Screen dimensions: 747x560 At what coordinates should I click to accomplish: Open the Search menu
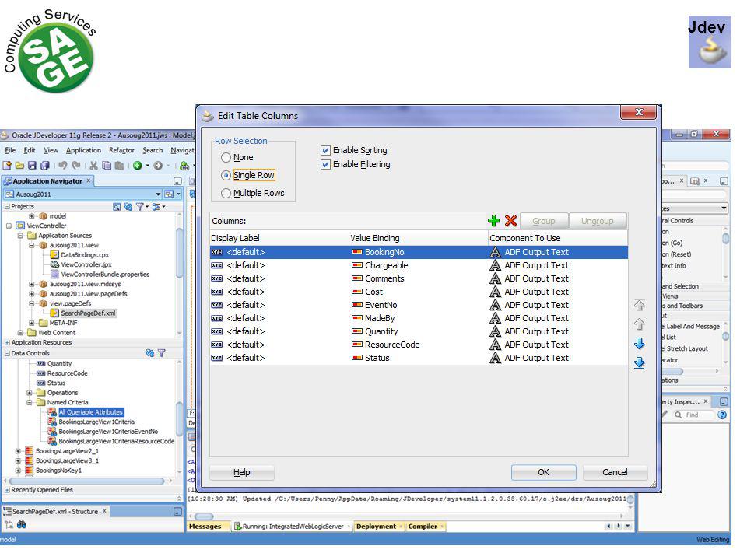153,150
